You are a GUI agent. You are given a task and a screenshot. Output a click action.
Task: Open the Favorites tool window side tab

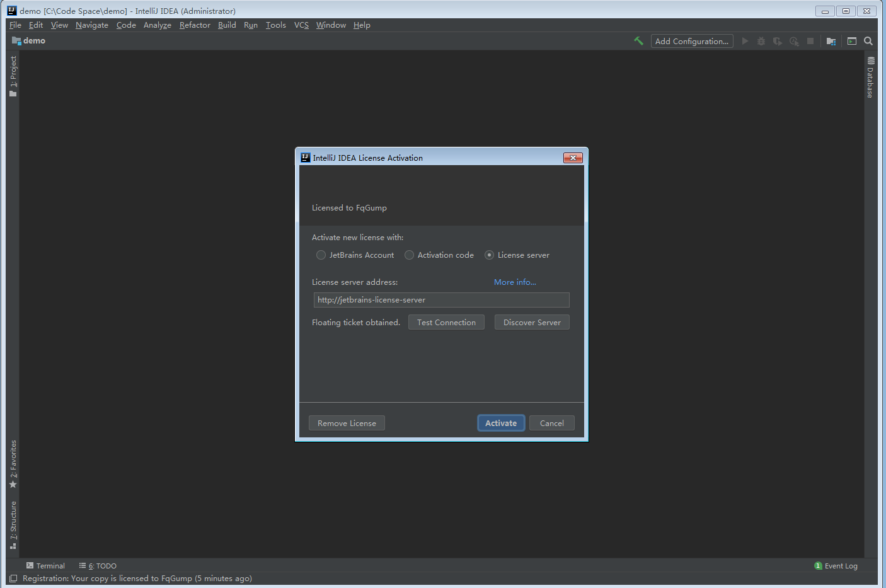click(x=13, y=464)
